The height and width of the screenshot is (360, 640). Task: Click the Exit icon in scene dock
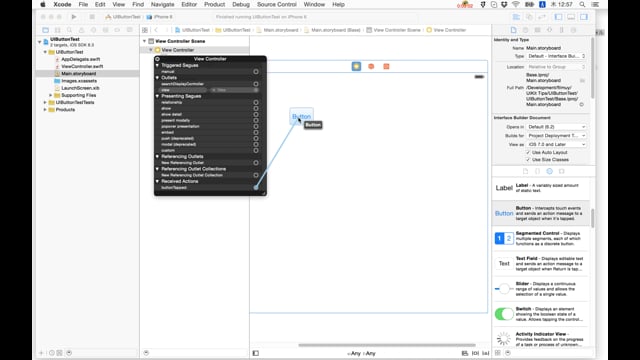click(386, 66)
